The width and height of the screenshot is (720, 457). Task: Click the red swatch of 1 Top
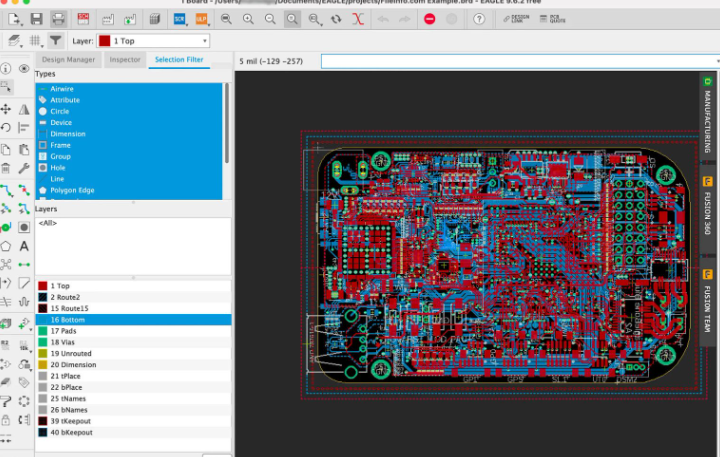click(x=43, y=286)
